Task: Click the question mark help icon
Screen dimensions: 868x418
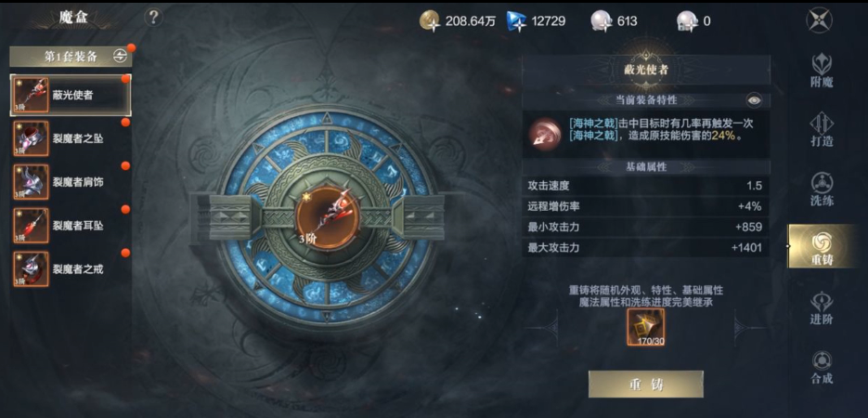Action: tap(153, 18)
